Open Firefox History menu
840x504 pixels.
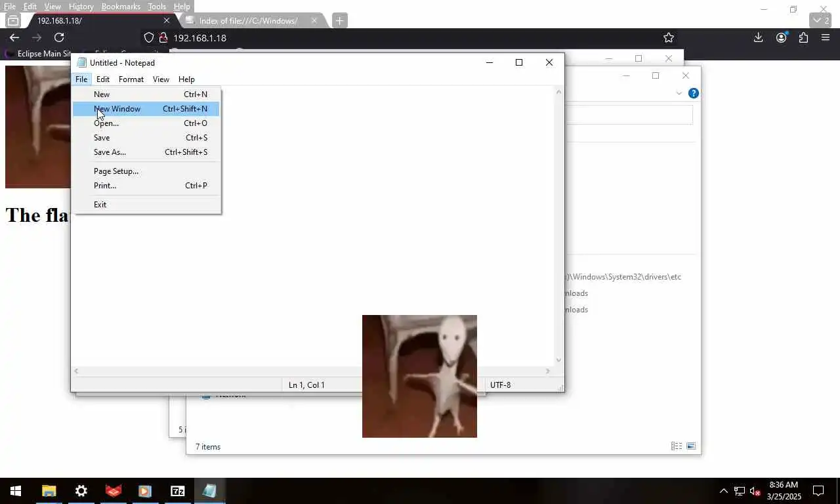(81, 7)
